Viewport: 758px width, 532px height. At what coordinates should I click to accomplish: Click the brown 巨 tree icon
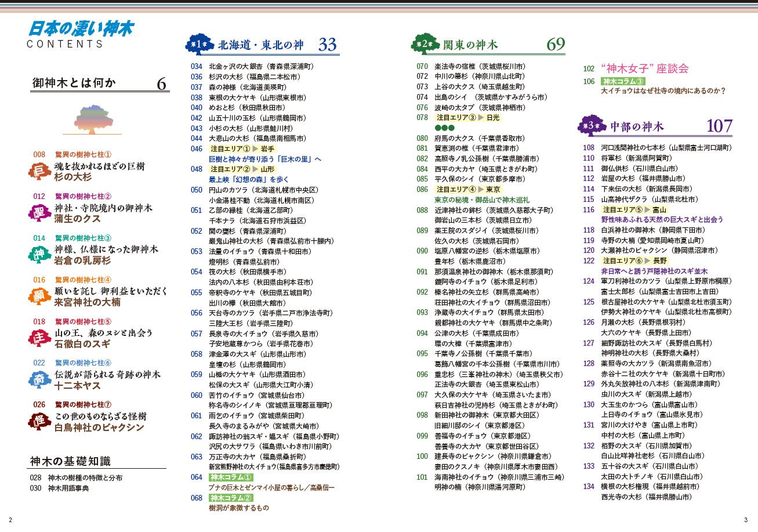tap(39, 172)
